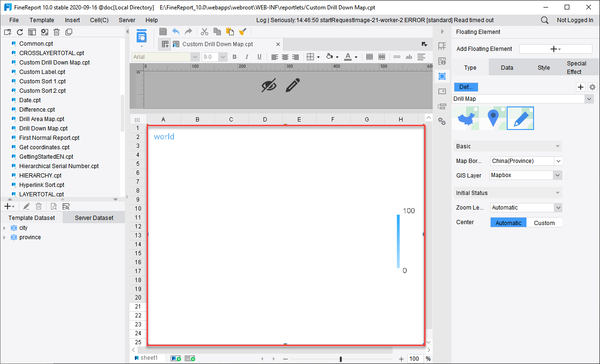Expand the province dataset tree node

(x=4, y=237)
